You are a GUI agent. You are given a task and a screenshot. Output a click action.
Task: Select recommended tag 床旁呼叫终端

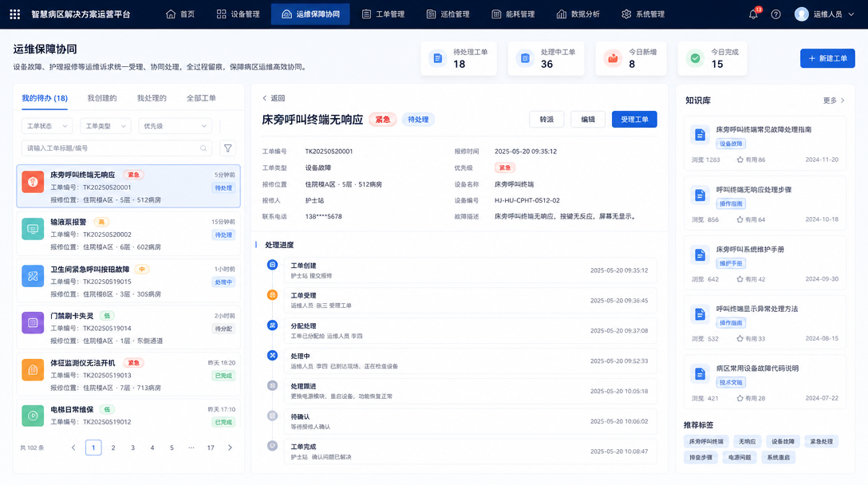click(x=706, y=441)
